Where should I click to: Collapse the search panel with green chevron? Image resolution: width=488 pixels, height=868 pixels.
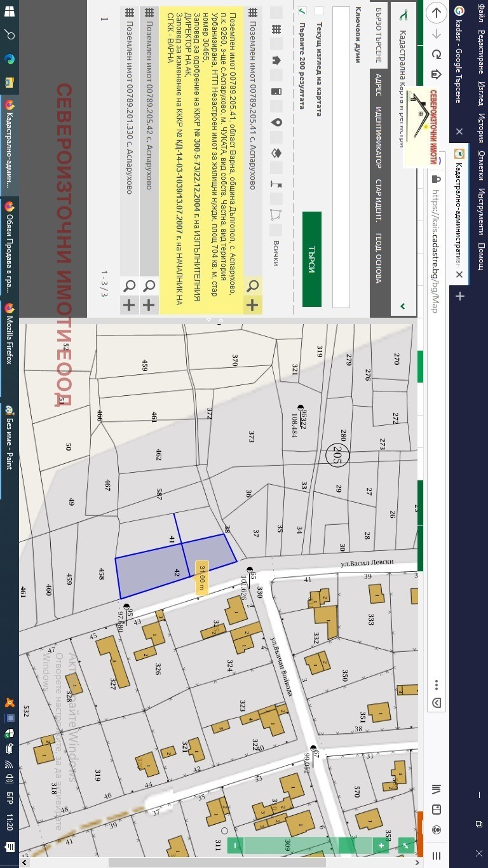coord(402,306)
